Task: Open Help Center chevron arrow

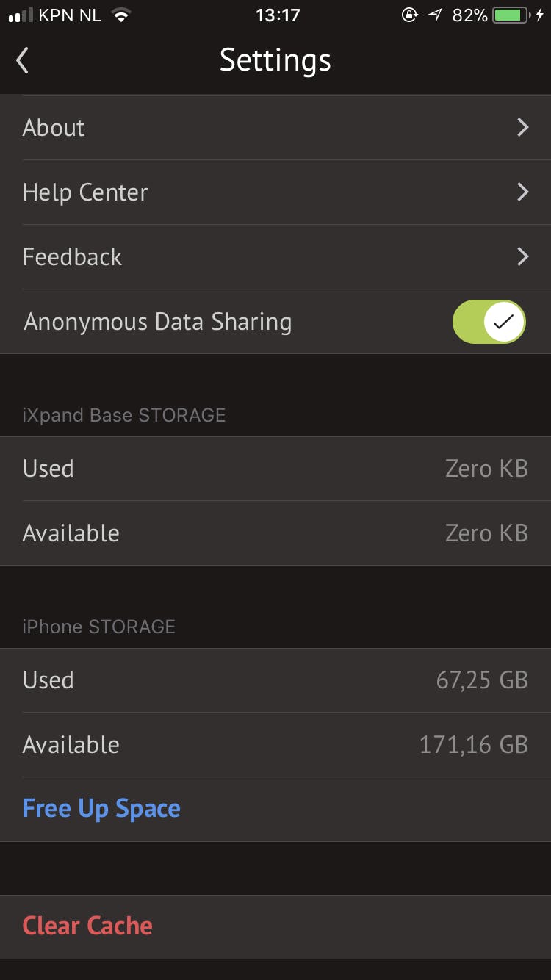Action: 522,192
